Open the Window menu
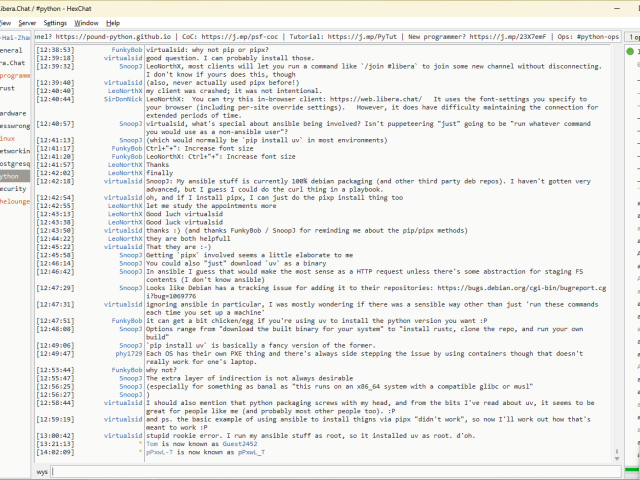Screen dimensions: 640x480 87,22
